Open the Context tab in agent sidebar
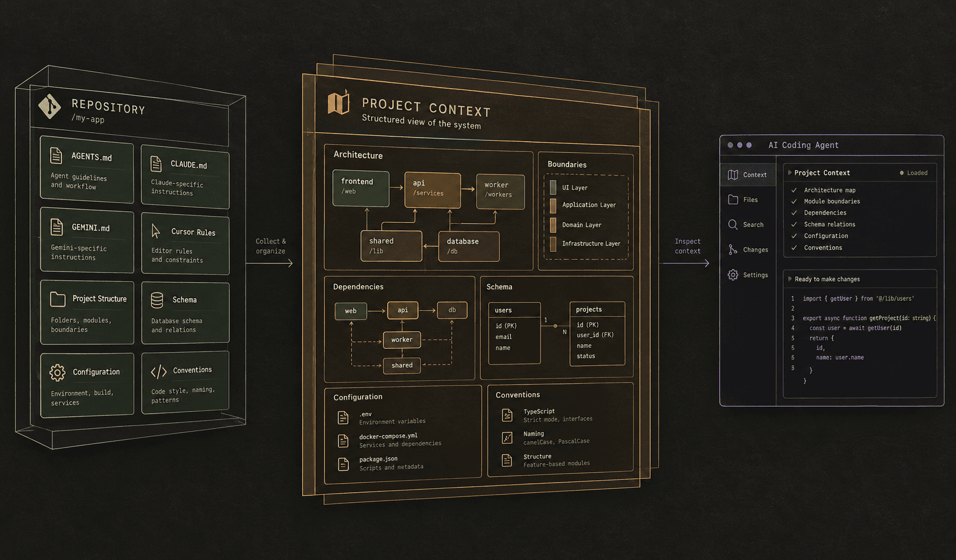This screenshot has width=956, height=560. pyautogui.click(x=748, y=174)
